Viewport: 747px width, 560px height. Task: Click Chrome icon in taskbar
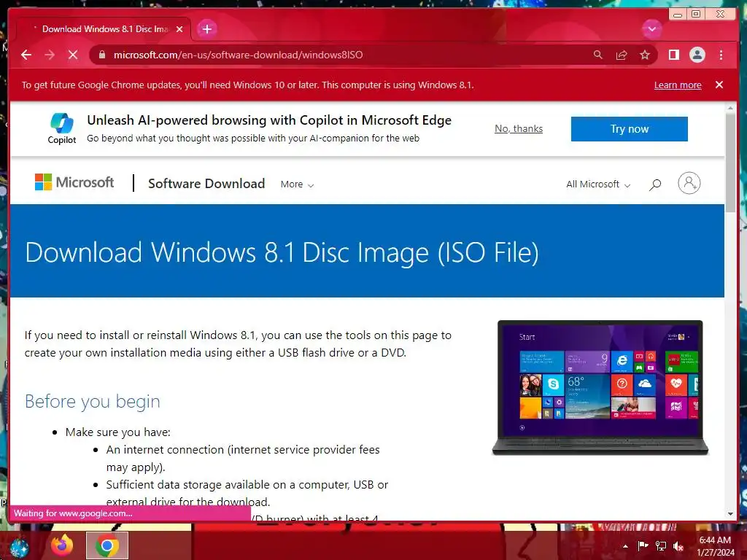[107, 545]
